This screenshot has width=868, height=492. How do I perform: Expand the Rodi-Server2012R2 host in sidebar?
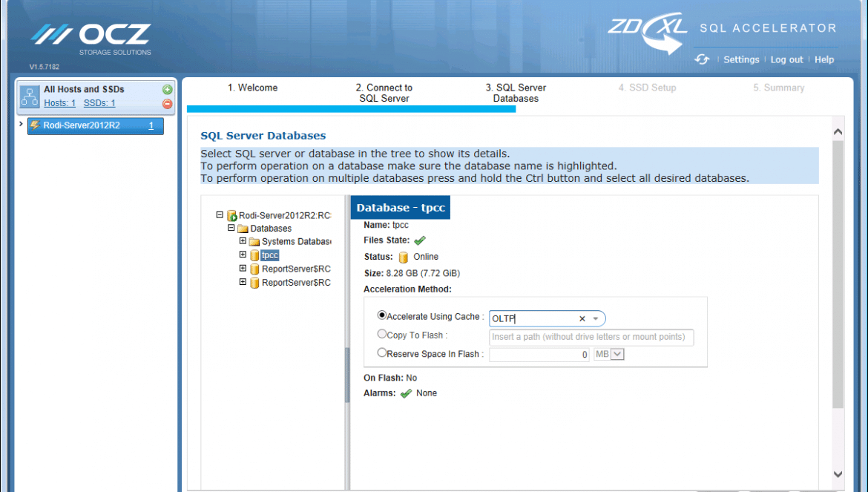[21, 124]
